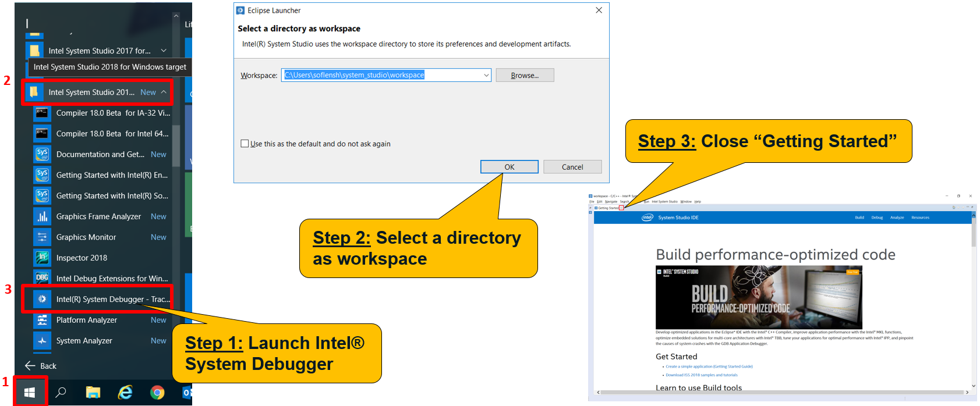Open 'Download ISS 2018 samples and tutorials' link

[702, 375]
